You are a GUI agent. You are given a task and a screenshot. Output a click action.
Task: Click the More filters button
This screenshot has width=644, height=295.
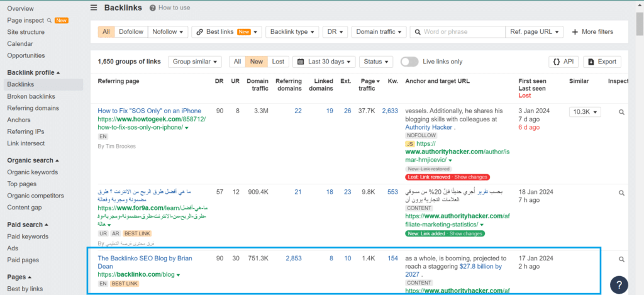click(x=592, y=32)
